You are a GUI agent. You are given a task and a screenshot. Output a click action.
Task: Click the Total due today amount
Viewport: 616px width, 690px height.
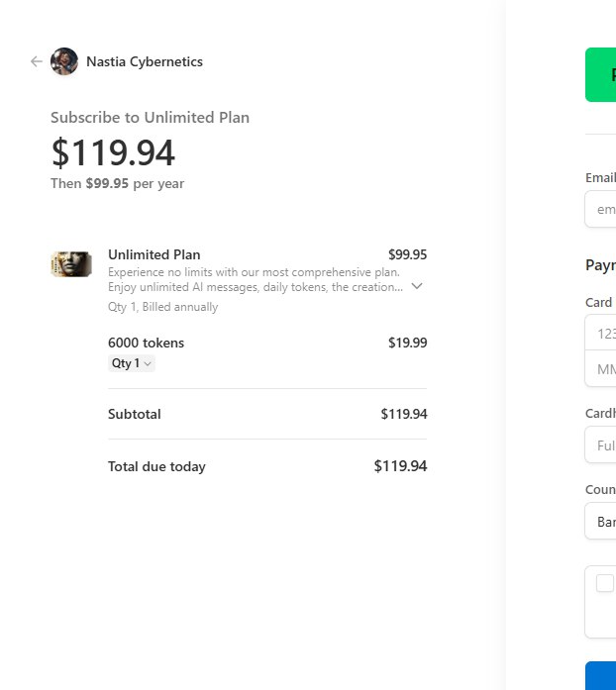(400, 466)
